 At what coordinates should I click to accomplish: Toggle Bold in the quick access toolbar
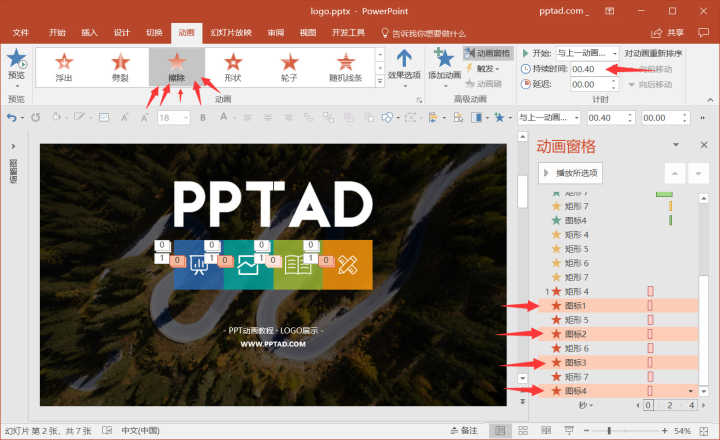point(202,118)
